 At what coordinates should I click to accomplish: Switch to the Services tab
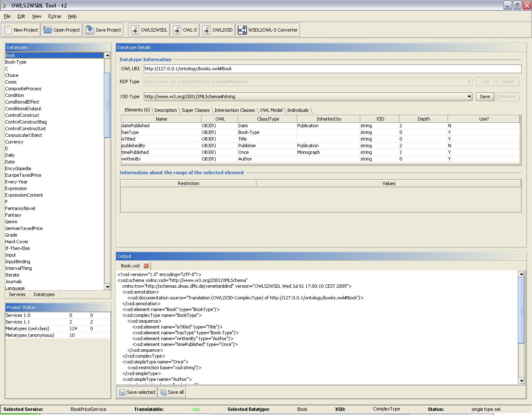pyautogui.click(x=17, y=294)
